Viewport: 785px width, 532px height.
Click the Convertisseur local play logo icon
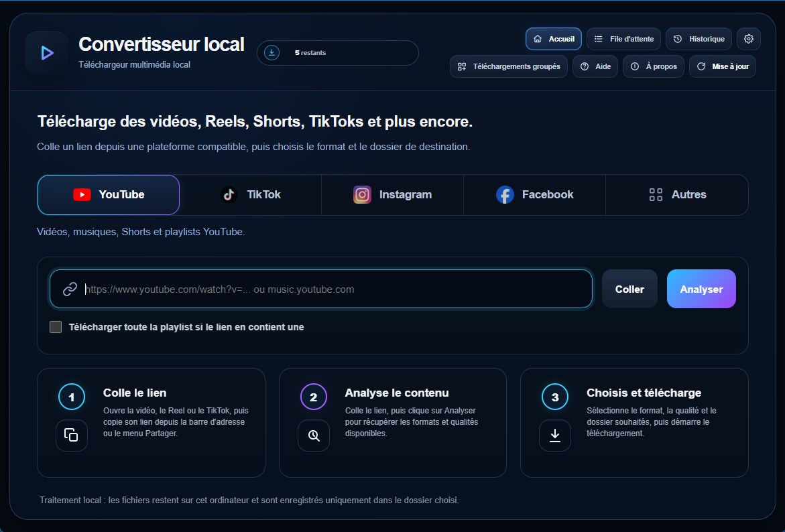pos(46,53)
